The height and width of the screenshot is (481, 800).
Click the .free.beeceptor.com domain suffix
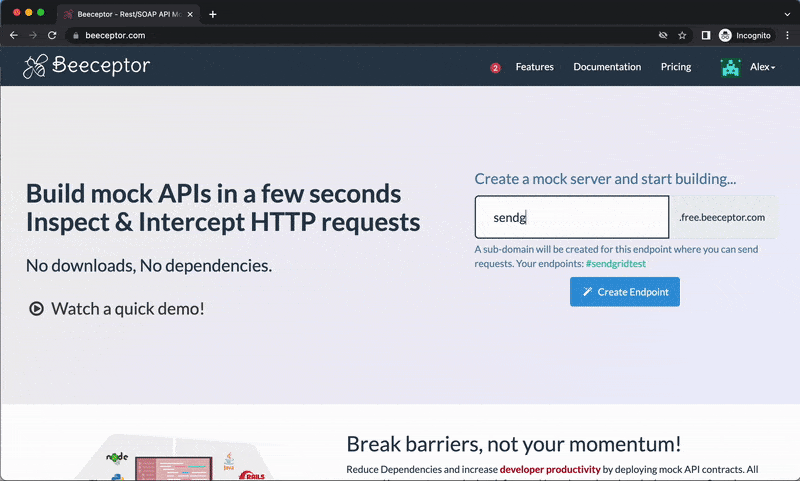click(x=722, y=217)
